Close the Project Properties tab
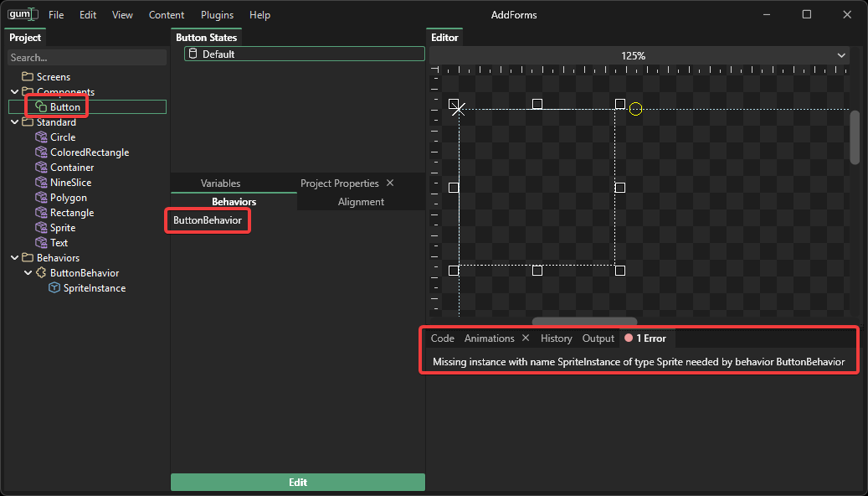The image size is (868, 496). pyautogui.click(x=390, y=183)
